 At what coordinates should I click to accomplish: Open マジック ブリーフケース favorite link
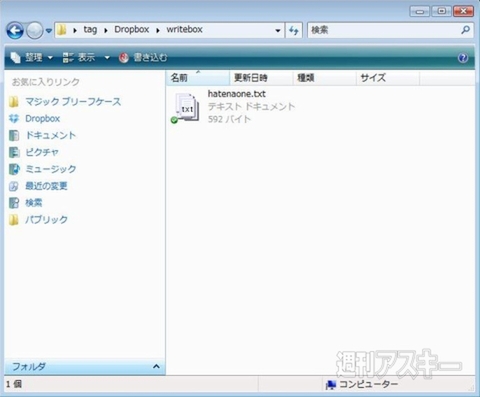(73, 102)
